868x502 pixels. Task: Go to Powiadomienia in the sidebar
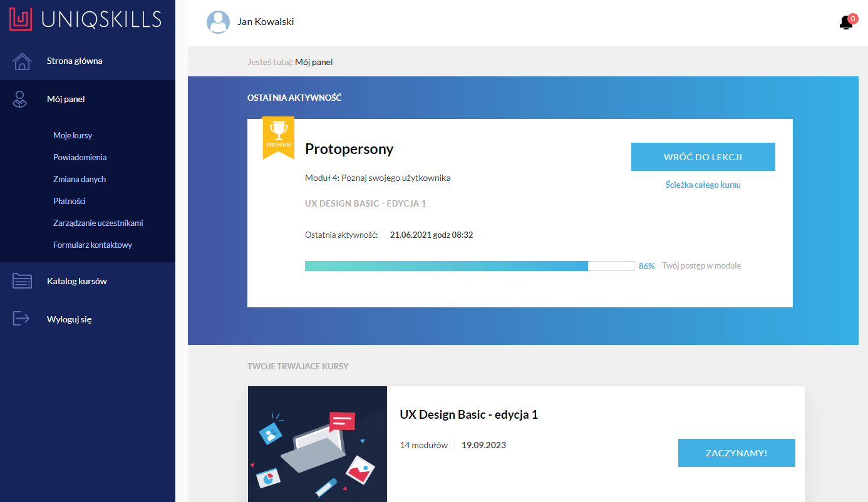80,157
